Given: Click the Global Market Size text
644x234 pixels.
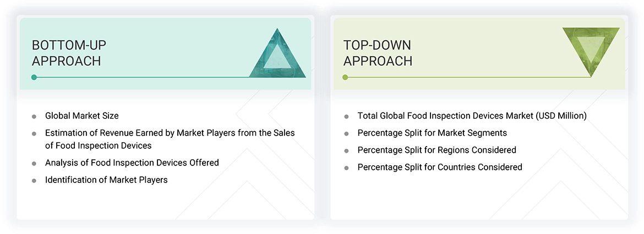Looking at the screenshot, I should click(82, 116).
